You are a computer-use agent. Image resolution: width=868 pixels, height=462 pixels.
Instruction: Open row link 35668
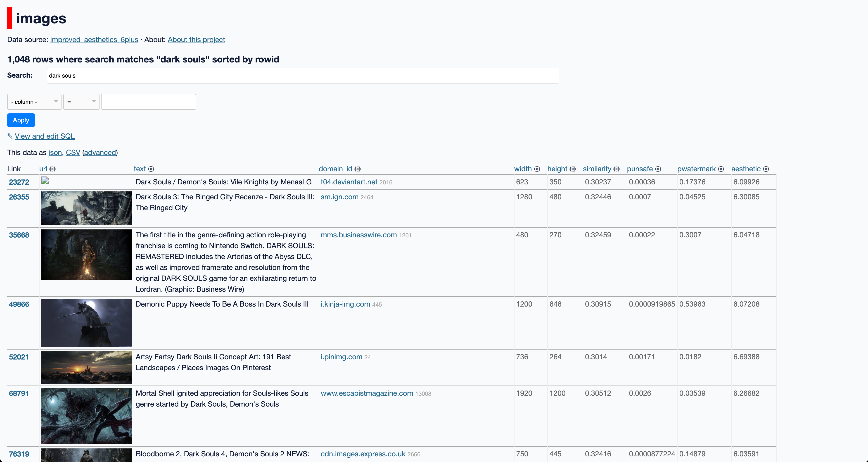coord(19,235)
